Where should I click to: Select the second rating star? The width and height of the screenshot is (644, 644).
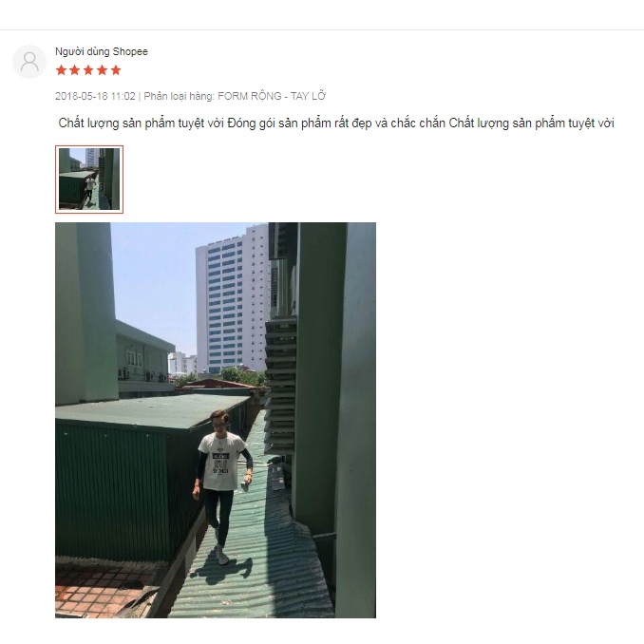[75, 70]
